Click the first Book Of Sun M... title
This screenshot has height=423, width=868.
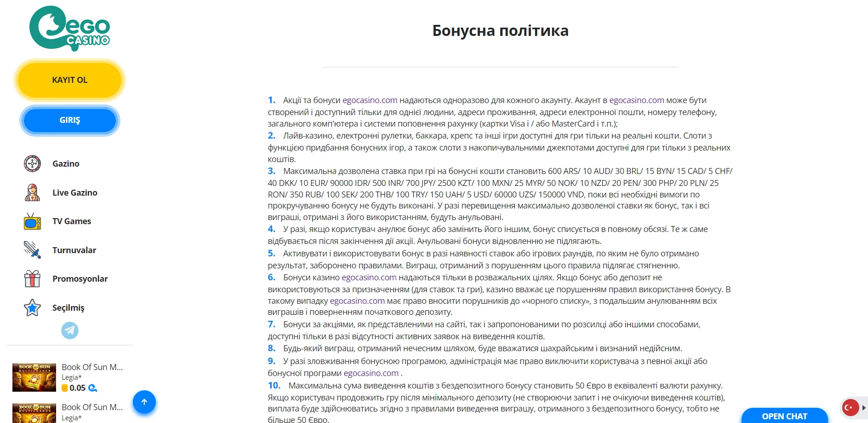point(92,367)
